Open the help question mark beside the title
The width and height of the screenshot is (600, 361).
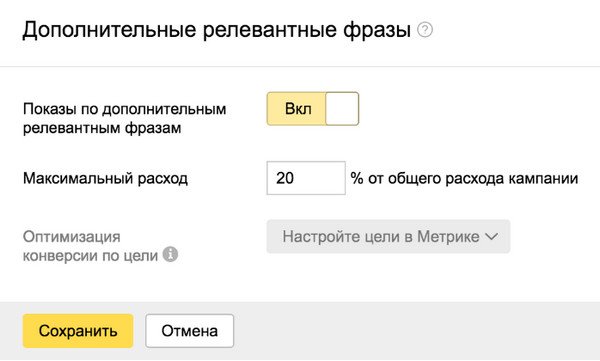(425, 29)
